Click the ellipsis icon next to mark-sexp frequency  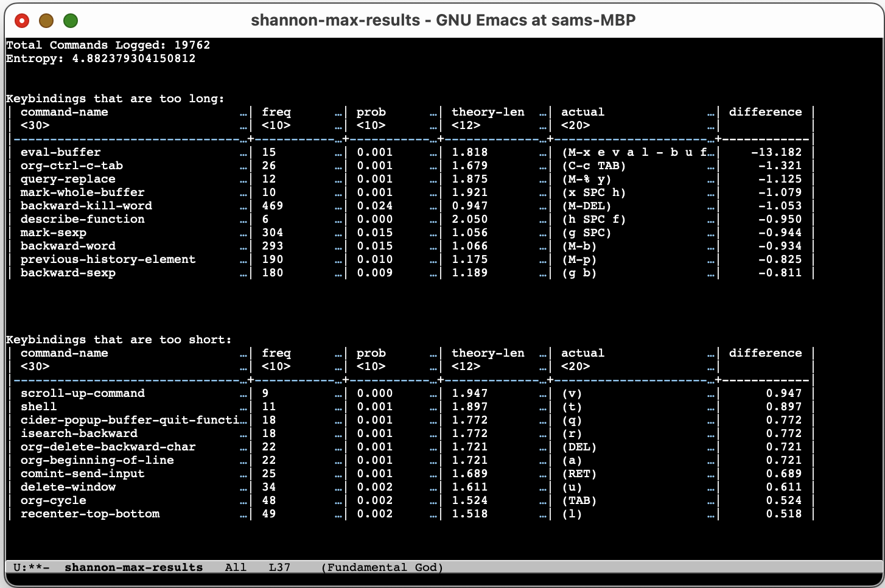pos(339,233)
